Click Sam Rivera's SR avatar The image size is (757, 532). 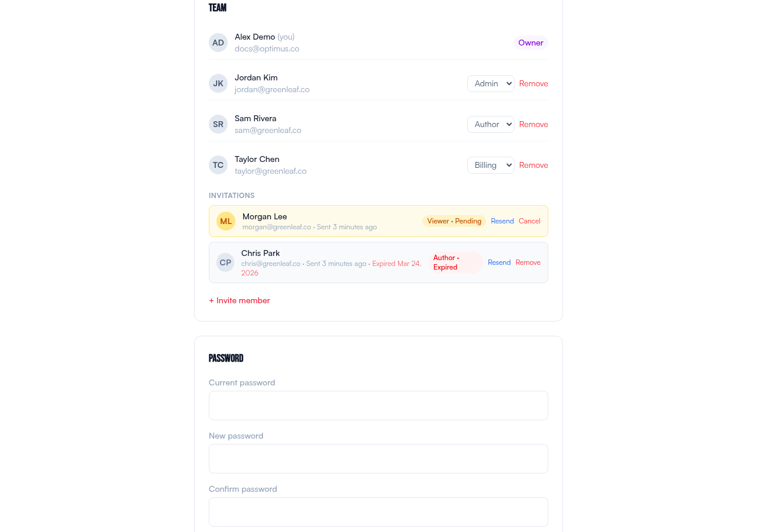pos(218,124)
